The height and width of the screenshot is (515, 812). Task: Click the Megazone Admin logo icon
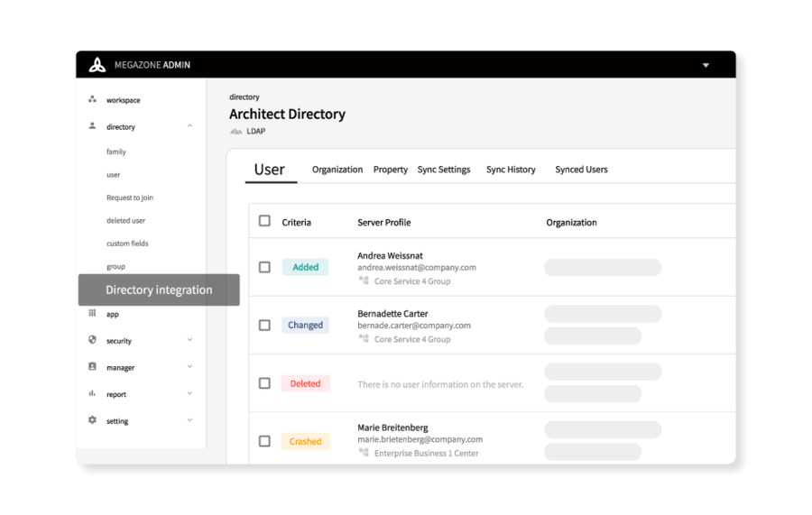tap(97, 65)
